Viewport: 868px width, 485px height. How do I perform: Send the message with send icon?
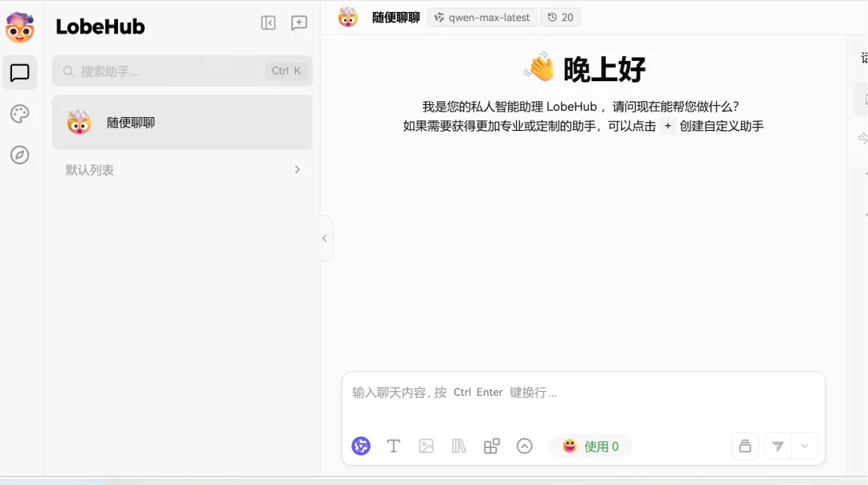778,446
